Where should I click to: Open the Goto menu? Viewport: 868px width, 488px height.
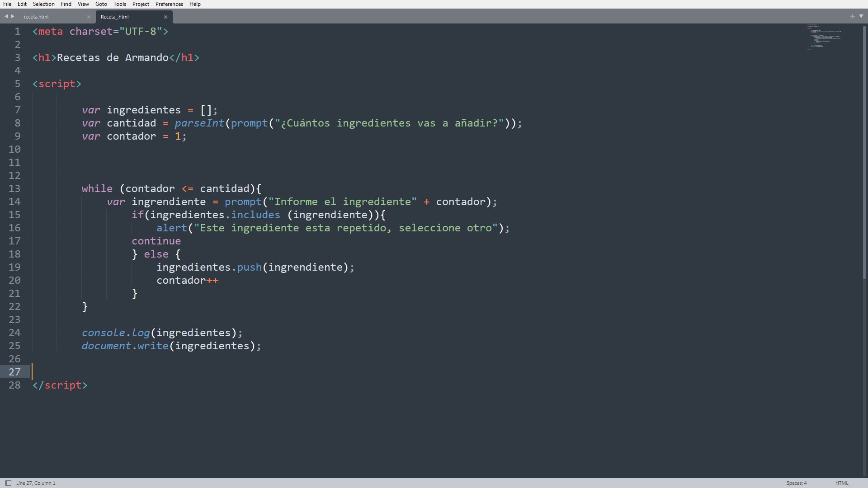point(101,4)
